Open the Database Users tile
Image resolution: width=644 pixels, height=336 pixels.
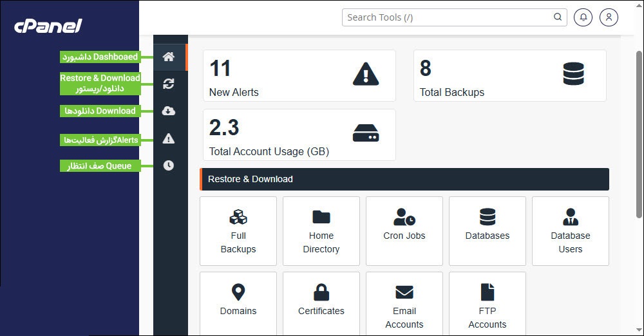(571, 231)
